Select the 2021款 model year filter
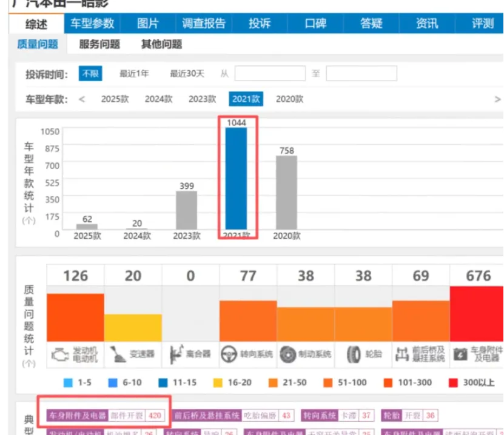The height and width of the screenshot is (435, 504). click(x=246, y=99)
